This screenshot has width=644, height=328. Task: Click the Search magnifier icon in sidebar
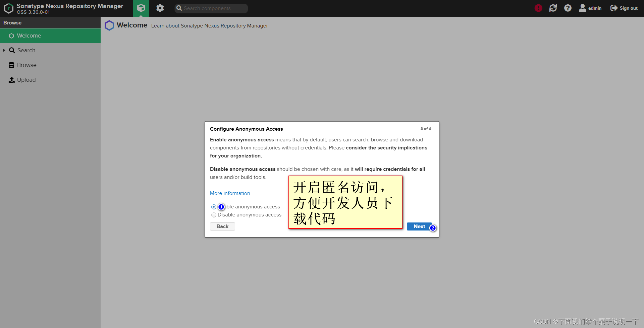pos(12,50)
